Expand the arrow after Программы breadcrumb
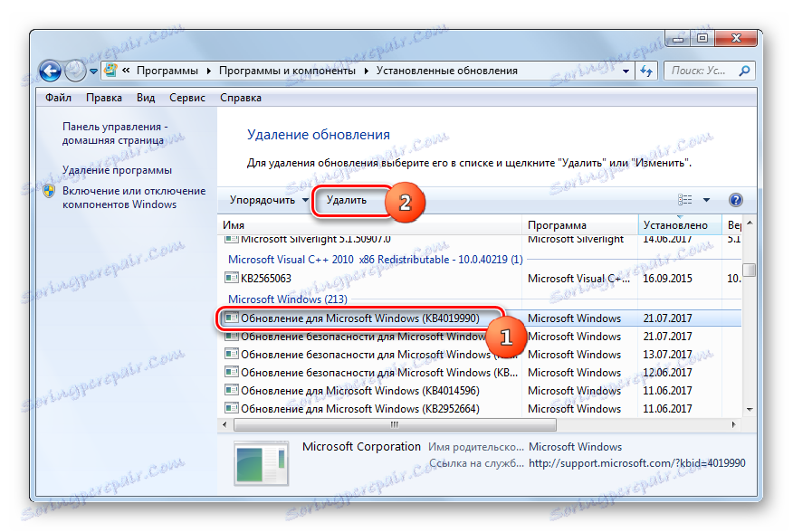793x532 pixels. [x=208, y=71]
